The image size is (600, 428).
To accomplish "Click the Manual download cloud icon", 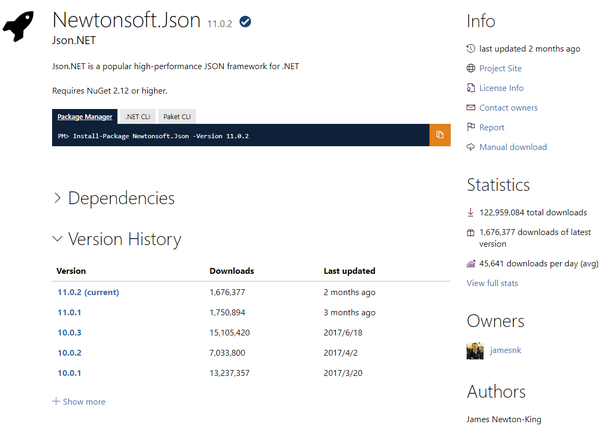I will (x=472, y=147).
